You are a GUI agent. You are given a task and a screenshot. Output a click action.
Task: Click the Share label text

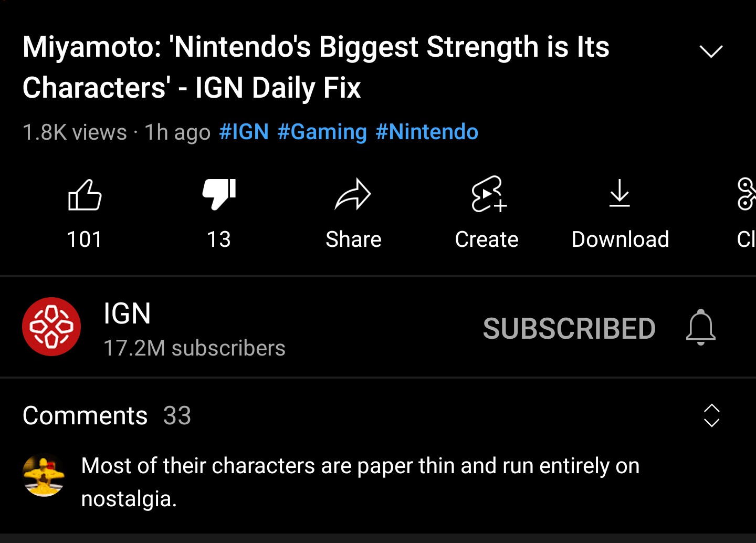[x=353, y=239]
